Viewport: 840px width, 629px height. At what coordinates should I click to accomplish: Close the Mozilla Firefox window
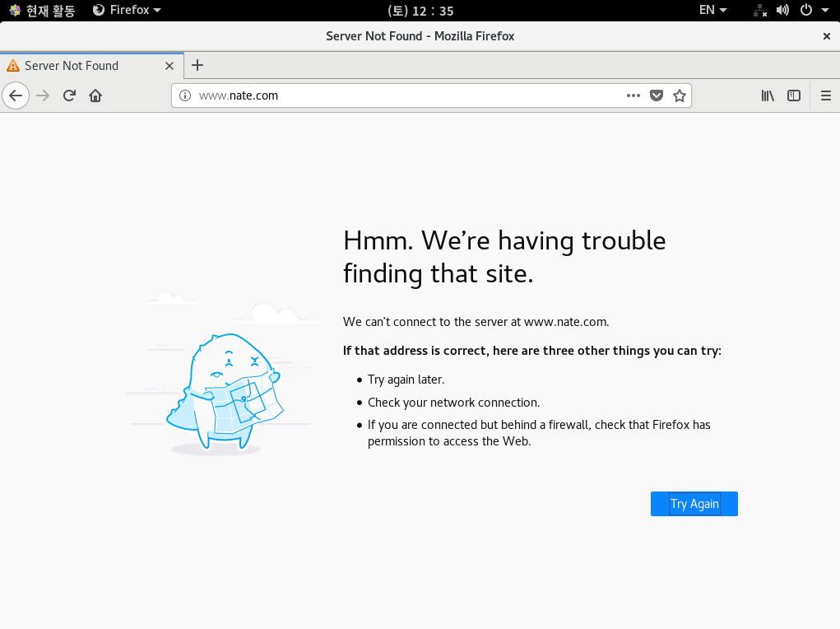point(827,36)
